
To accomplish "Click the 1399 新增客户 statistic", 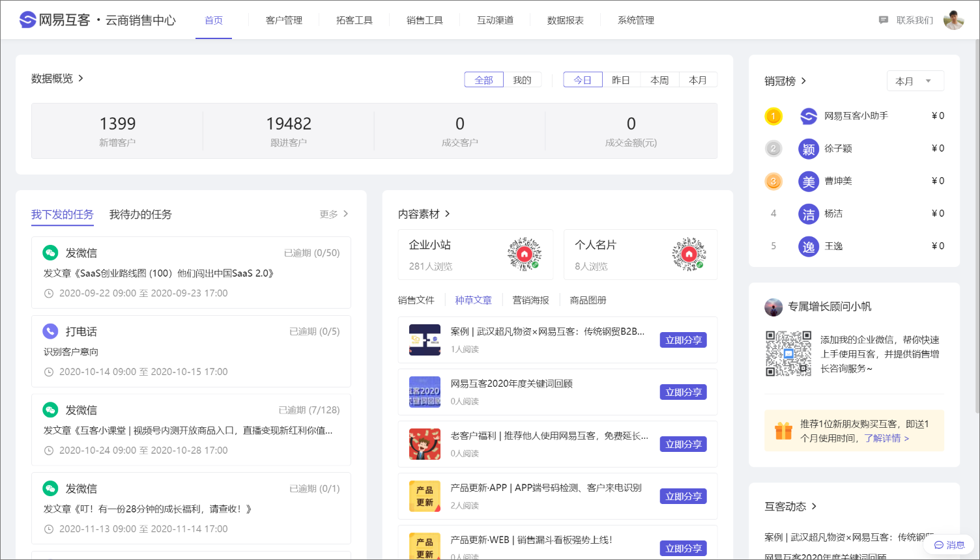I will pos(117,131).
